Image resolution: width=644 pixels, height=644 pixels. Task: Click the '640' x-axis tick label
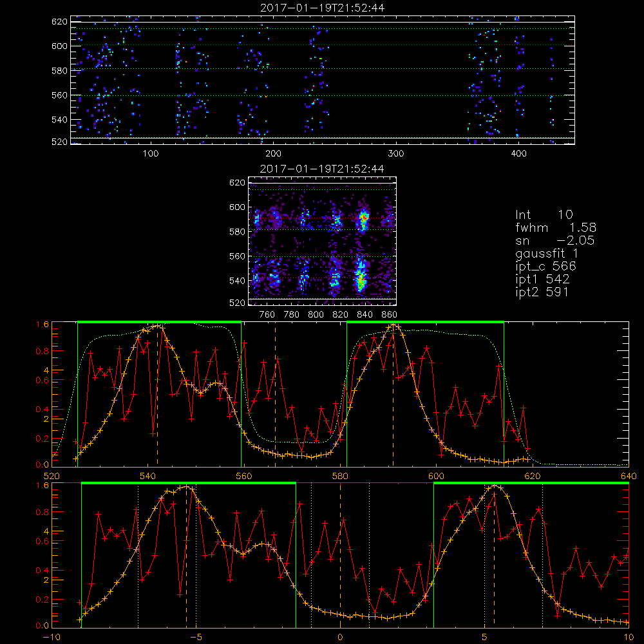(x=629, y=476)
